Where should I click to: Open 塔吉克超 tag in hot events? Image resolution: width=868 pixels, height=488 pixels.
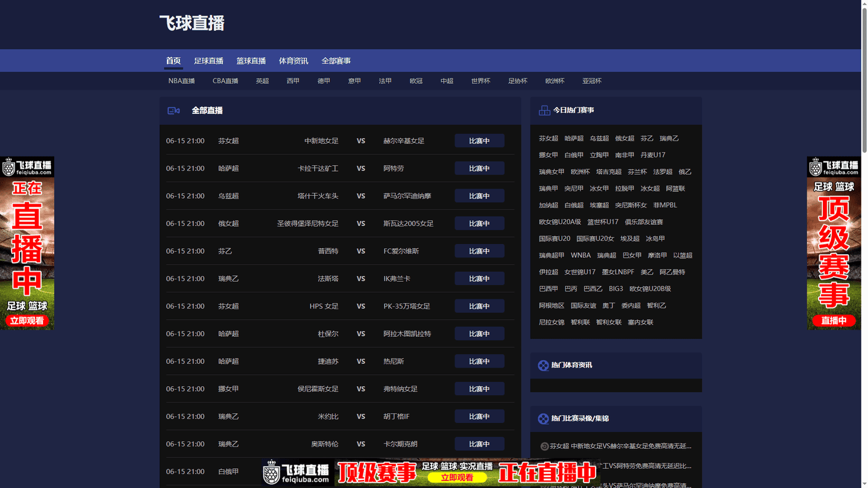click(609, 172)
